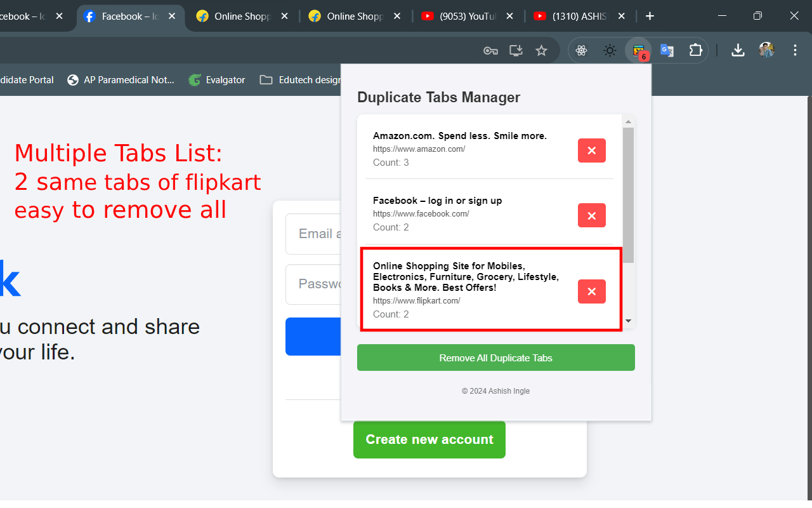Click the duplicate list scrollbar thumb
This screenshot has height=508, width=812.
(x=628, y=195)
